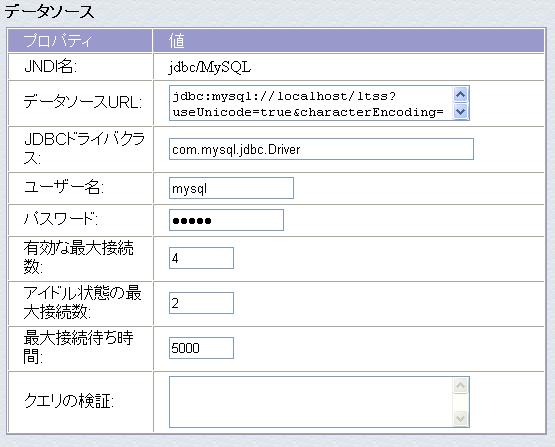The height and width of the screenshot is (447, 555).
Task: Click the 最大接続待ち時間 field showing 5000
Action: pos(201,348)
